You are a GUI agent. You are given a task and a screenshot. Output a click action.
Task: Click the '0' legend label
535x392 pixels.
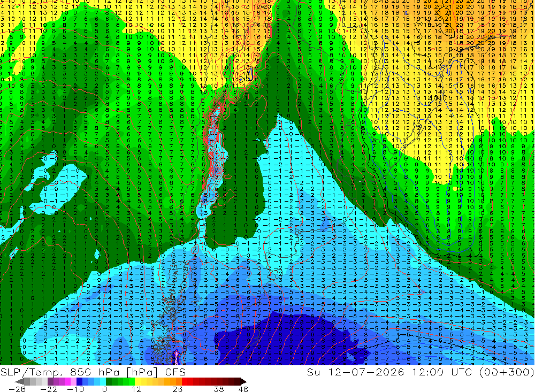(x=104, y=389)
